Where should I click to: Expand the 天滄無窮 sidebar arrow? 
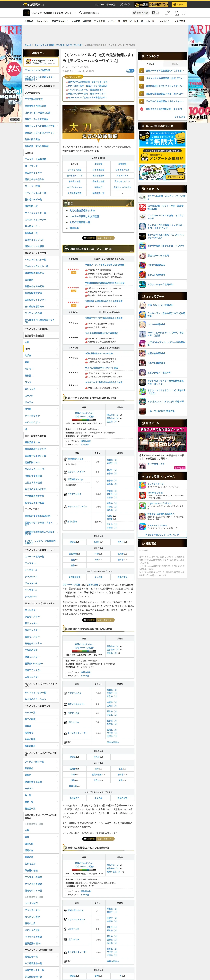click(x=57, y=280)
